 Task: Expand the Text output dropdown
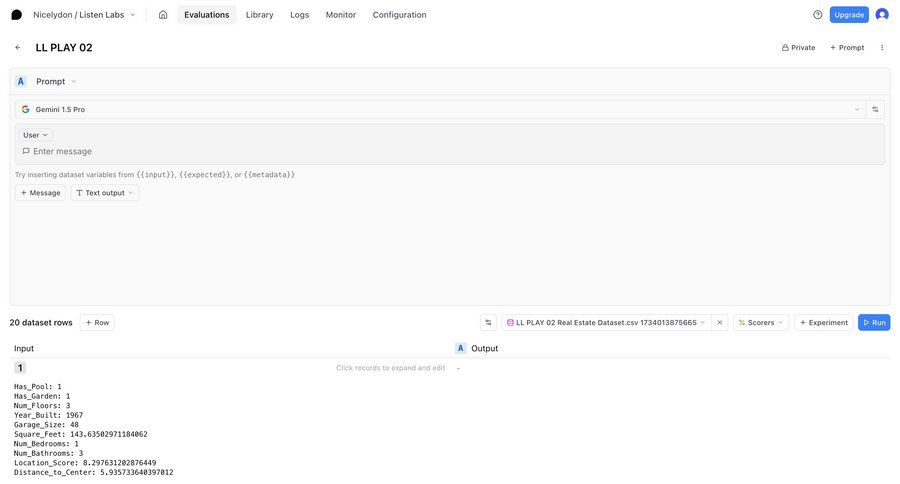105,193
